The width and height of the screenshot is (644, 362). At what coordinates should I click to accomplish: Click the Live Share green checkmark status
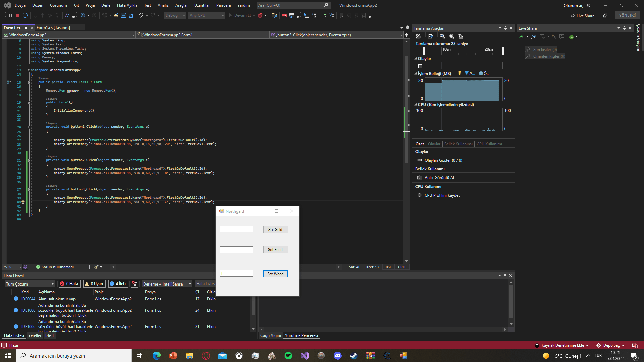tap(572, 37)
